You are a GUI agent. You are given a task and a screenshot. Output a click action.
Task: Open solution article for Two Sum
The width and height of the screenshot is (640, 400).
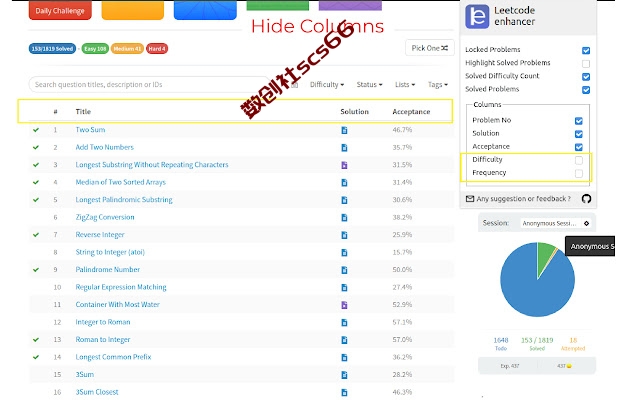(x=344, y=130)
